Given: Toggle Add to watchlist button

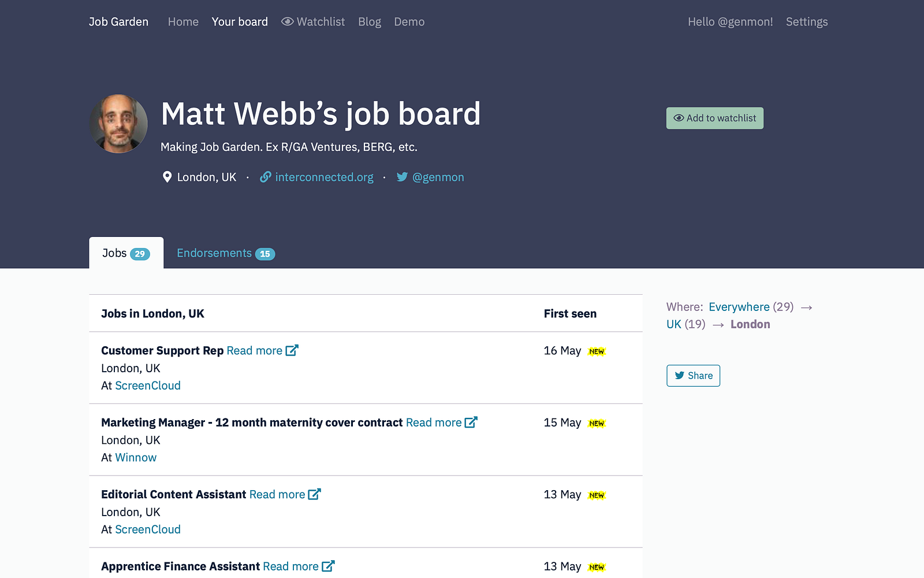Looking at the screenshot, I should point(715,118).
